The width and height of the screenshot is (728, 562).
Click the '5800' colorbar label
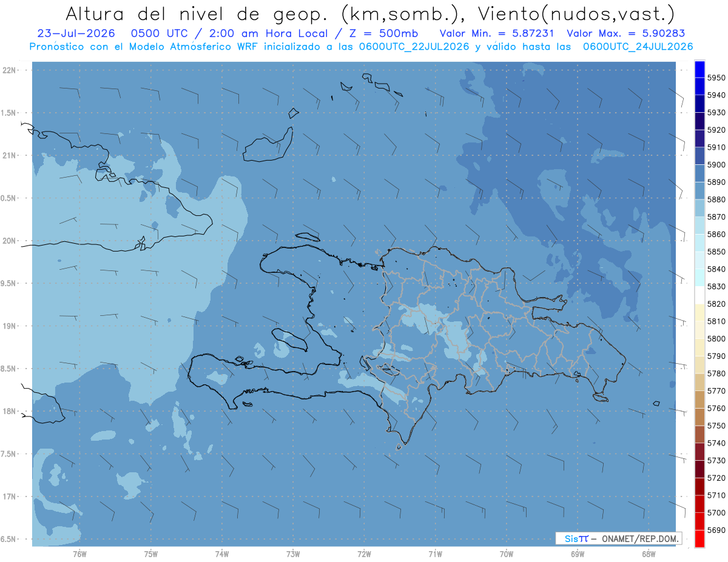click(x=716, y=338)
